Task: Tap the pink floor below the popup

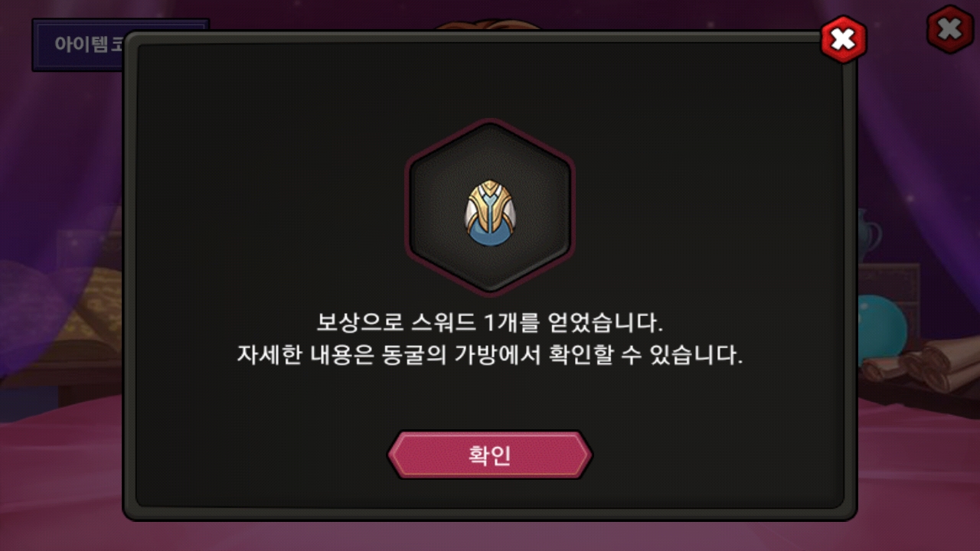Action: coord(490,536)
